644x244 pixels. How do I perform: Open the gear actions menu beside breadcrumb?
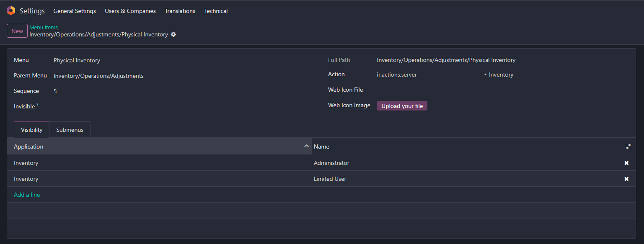173,34
